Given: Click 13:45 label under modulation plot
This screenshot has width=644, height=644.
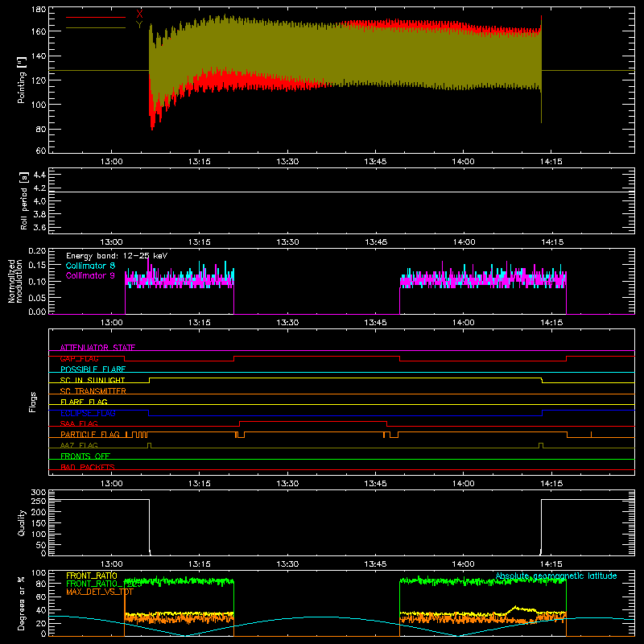Looking at the screenshot, I should pos(375,323).
